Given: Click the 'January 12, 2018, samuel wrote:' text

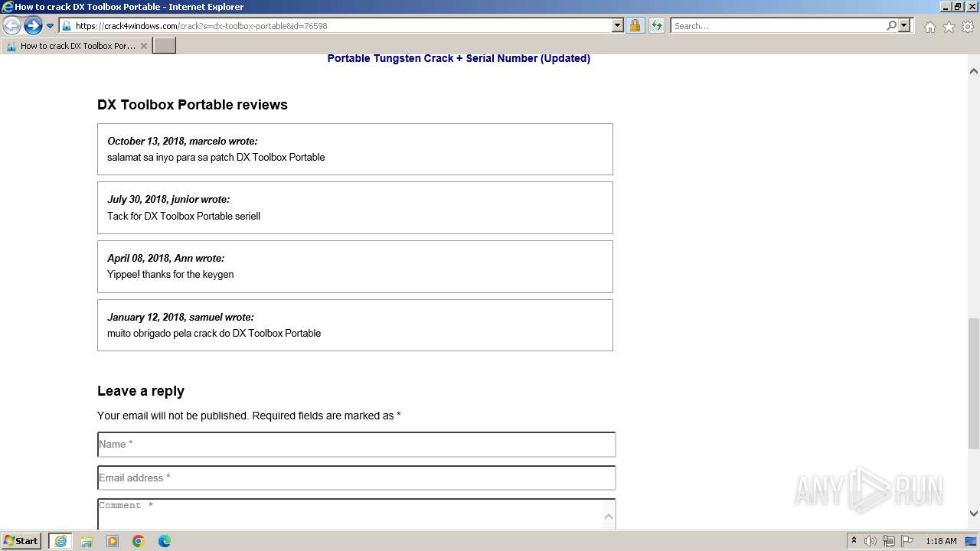Looking at the screenshot, I should tap(180, 317).
